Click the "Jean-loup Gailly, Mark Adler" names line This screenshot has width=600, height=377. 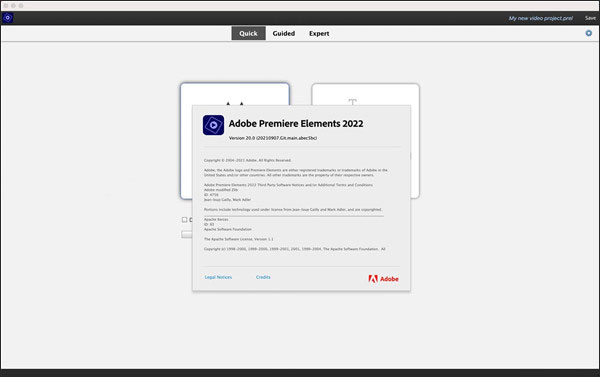tap(227, 200)
